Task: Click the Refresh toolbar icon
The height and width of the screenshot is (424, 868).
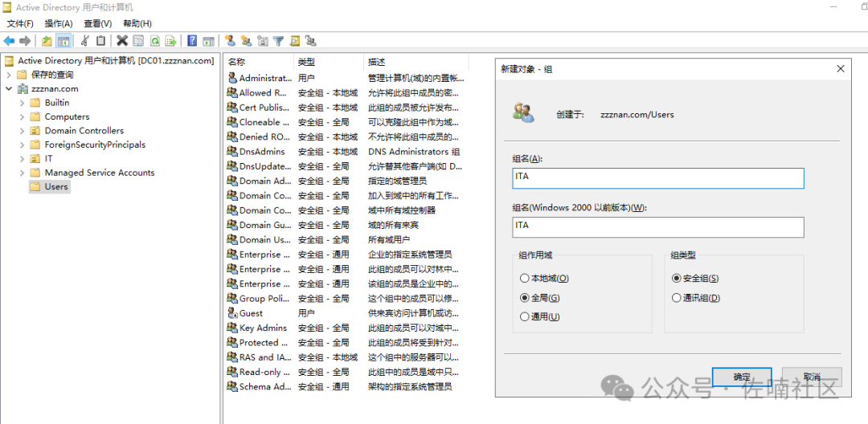Action: click(155, 41)
